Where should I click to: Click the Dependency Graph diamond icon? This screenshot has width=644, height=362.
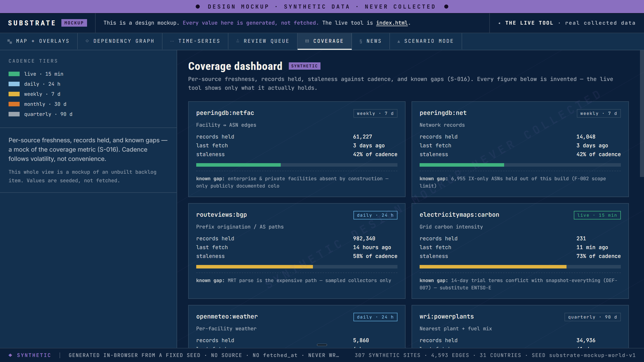tap(87, 41)
